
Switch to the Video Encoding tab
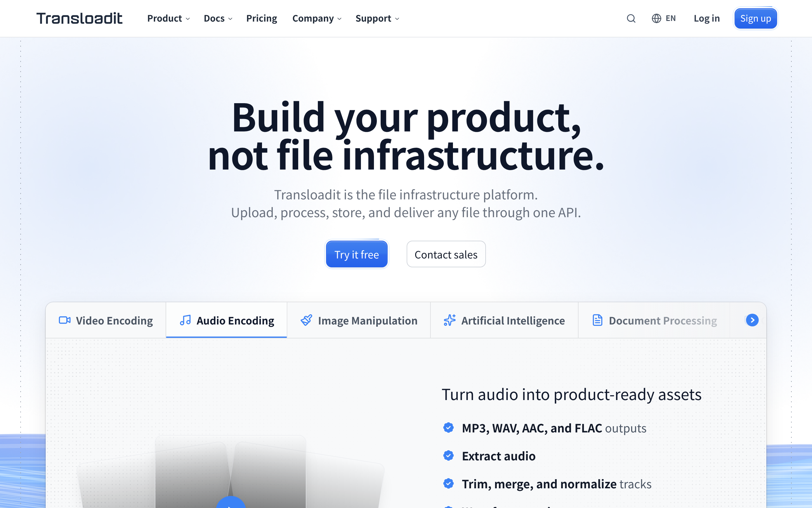pyautogui.click(x=106, y=320)
